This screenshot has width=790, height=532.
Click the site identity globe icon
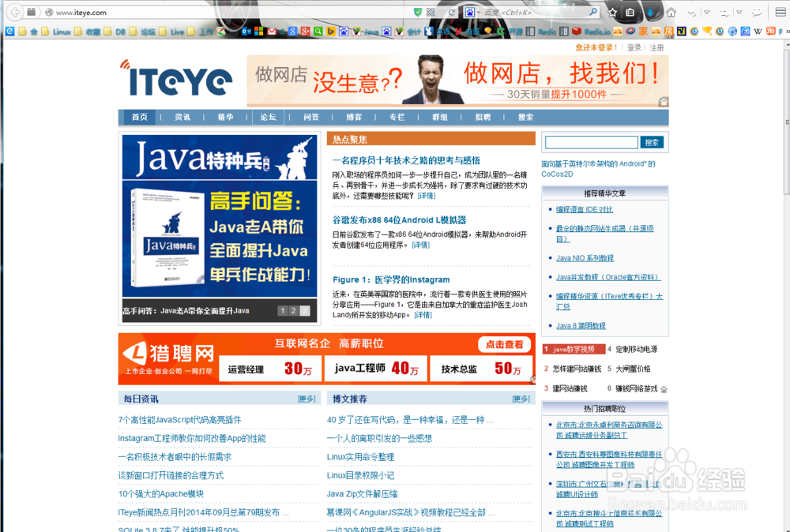point(49,12)
